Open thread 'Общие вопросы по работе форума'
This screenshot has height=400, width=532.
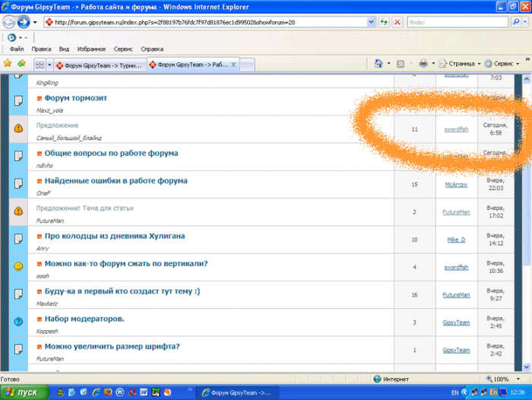click(x=111, y=153)
